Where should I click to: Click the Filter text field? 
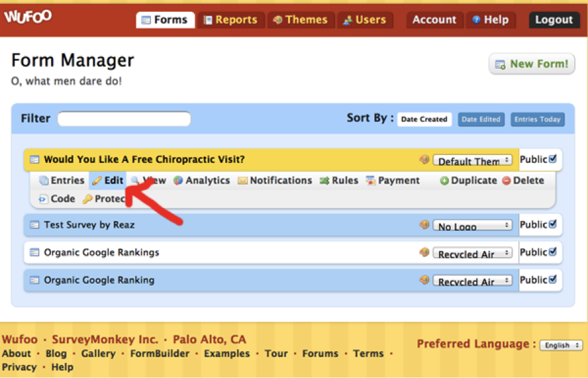coord(124,119)
